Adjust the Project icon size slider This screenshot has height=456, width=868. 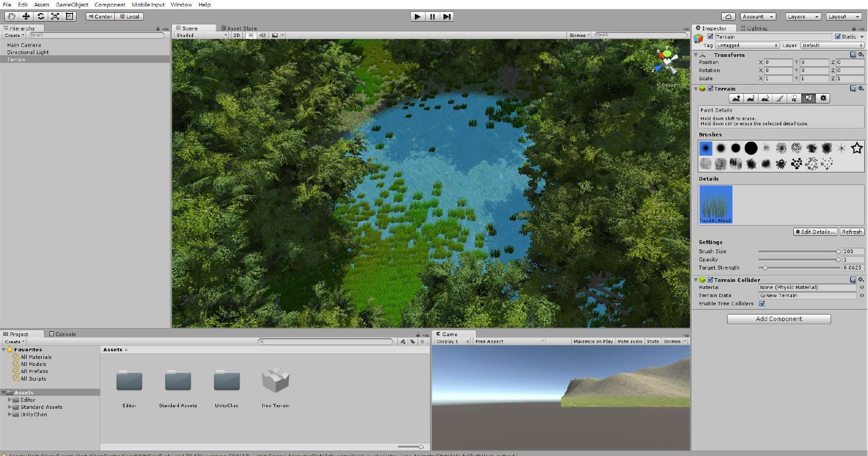coord(410,447)
